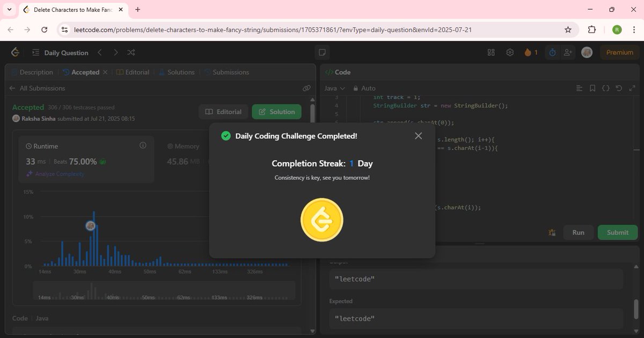
Task: Click the Submit button
Action: point(618,232)
